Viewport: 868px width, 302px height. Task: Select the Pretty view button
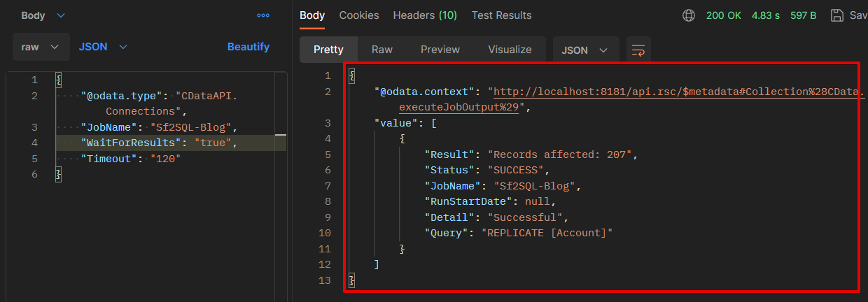(328, 50)
